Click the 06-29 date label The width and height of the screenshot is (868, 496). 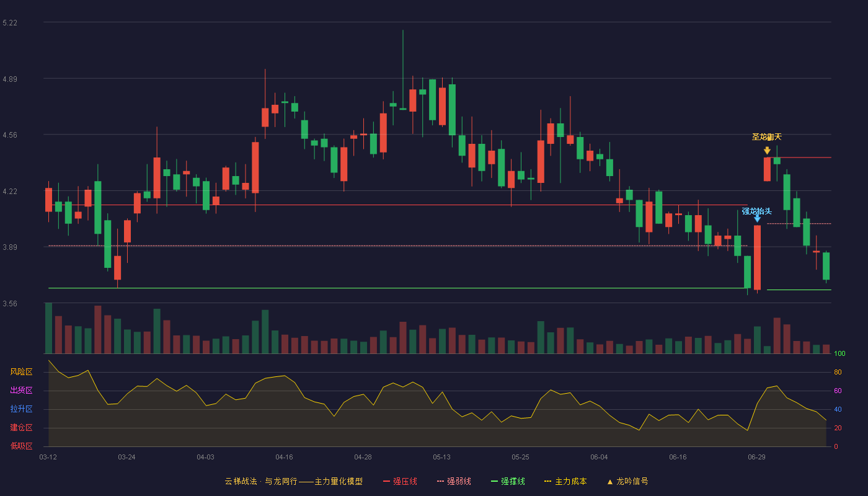(756, 457)
